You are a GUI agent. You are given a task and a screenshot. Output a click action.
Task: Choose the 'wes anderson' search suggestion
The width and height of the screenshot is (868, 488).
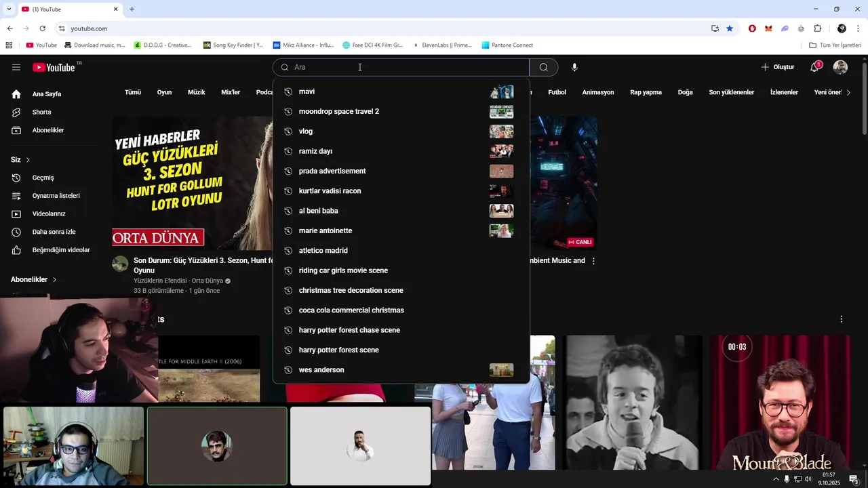coord(401,370)
